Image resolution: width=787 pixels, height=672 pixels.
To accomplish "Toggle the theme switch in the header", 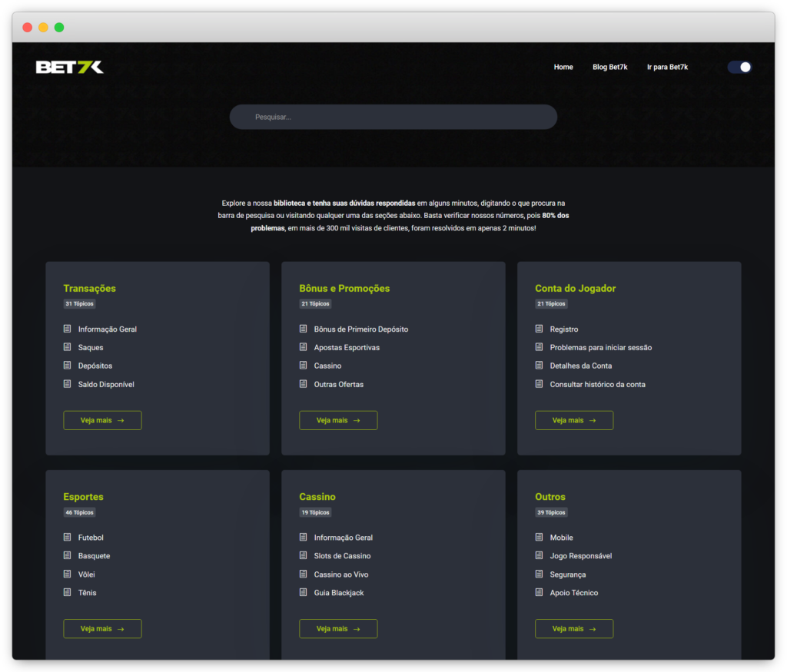I will pos(739,67).
